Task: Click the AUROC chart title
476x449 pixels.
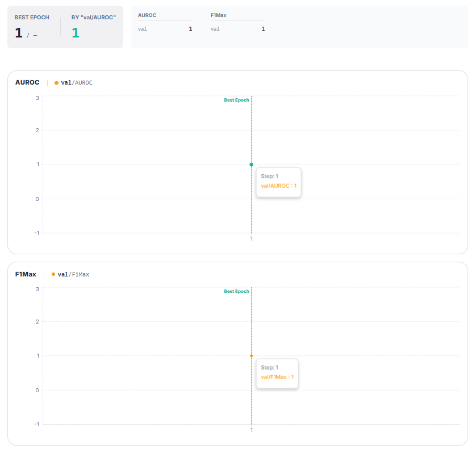Action: pyautogui.click(x=27, y=82)
